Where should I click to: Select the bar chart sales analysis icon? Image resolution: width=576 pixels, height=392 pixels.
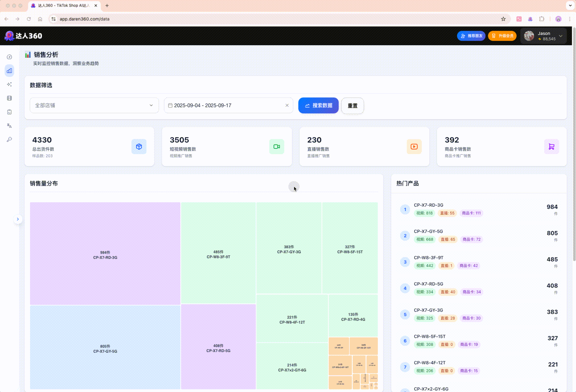(x=9, y=71)
